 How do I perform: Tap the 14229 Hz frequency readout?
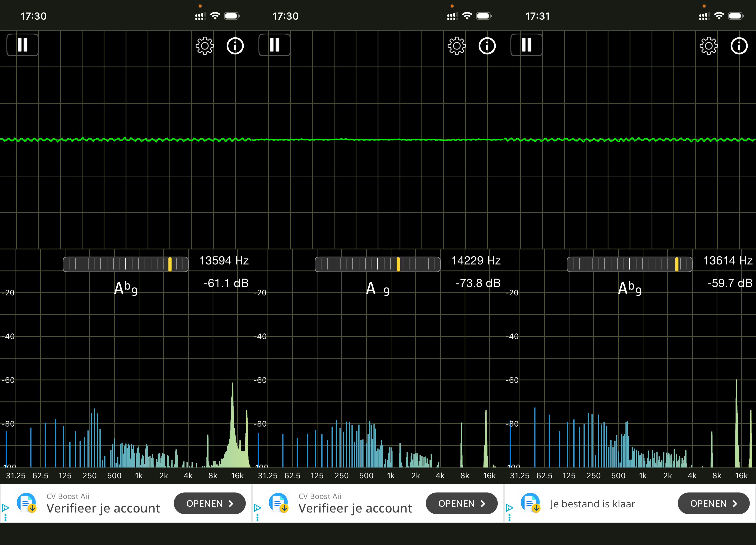point(476,260)
